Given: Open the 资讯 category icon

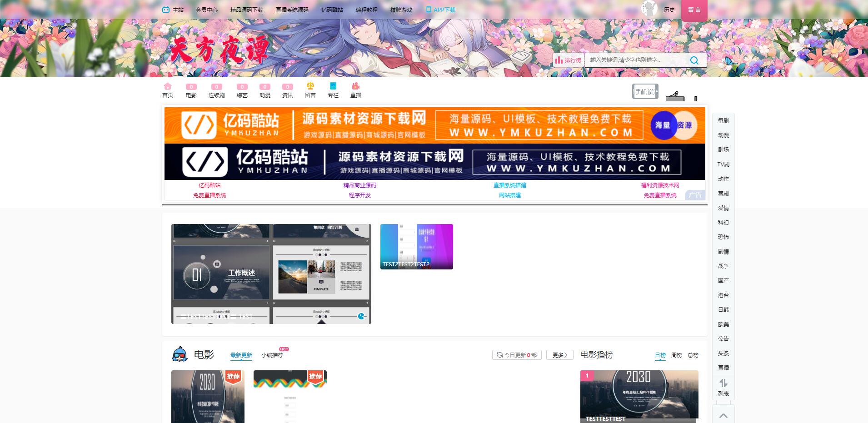Looking at the screenshot, I should (288, 90).
